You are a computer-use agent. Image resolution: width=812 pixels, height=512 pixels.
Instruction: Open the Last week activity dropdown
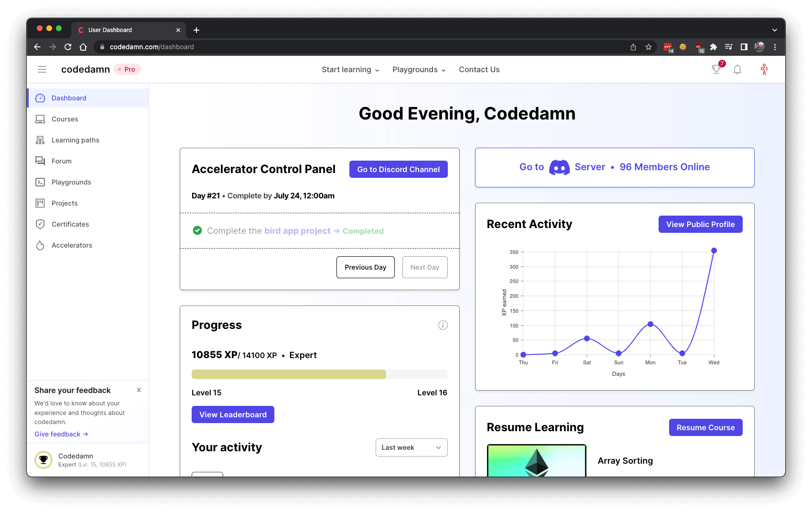pyautogui.click(x=411, y=447)
